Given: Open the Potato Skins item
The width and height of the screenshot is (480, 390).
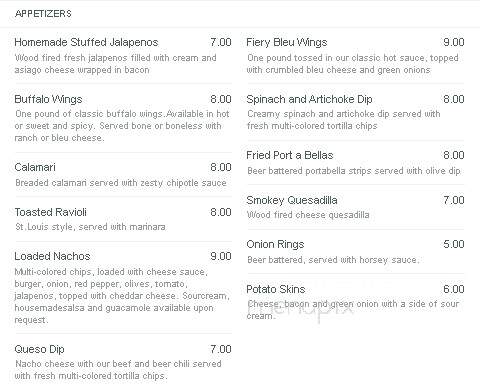Looking at the screenshot, I should pyautogui.click(x=276, y=289).
